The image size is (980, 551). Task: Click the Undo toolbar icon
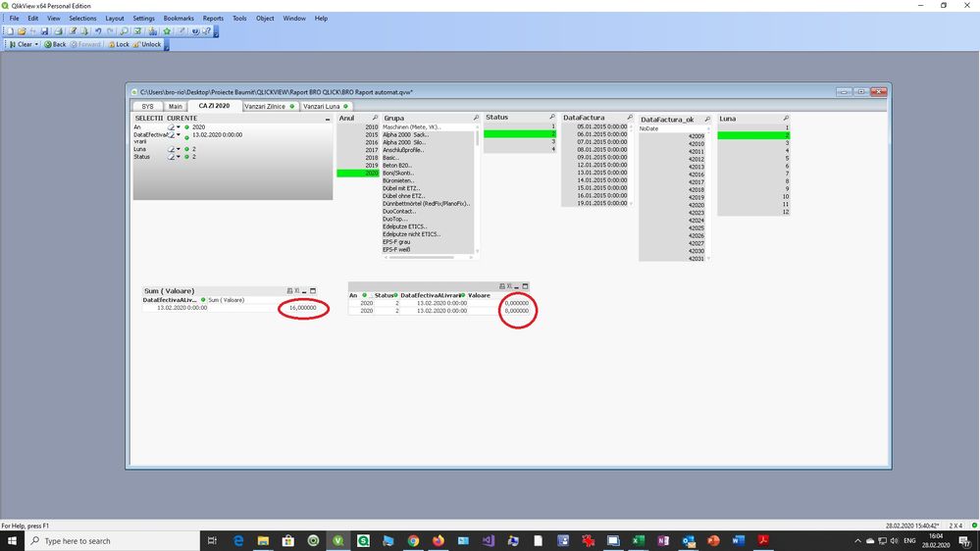pyautogui.click(x=98, y=30)
